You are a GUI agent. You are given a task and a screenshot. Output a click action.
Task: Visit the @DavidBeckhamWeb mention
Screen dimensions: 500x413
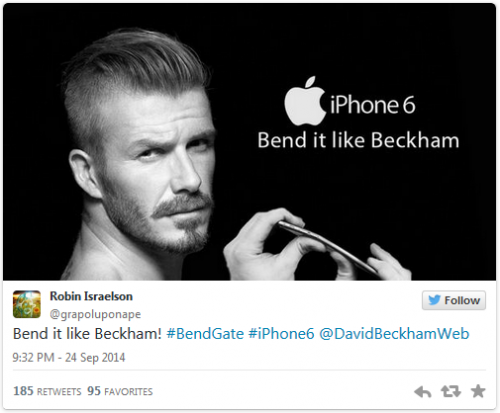394,334
